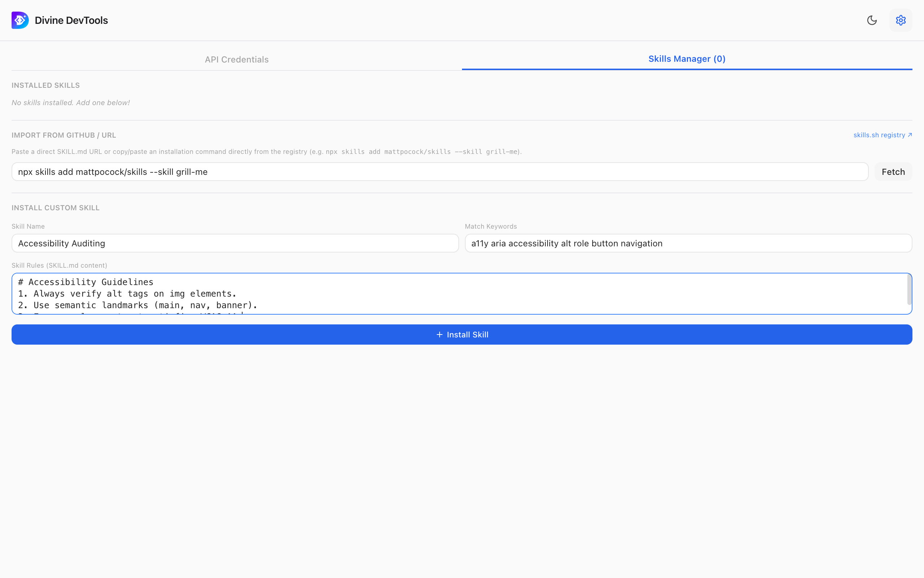Viewport: 924px width, 578px height.
Task: Click the 'INSTALL CUSTOM SKILL' heading
Action: (55, 208)
